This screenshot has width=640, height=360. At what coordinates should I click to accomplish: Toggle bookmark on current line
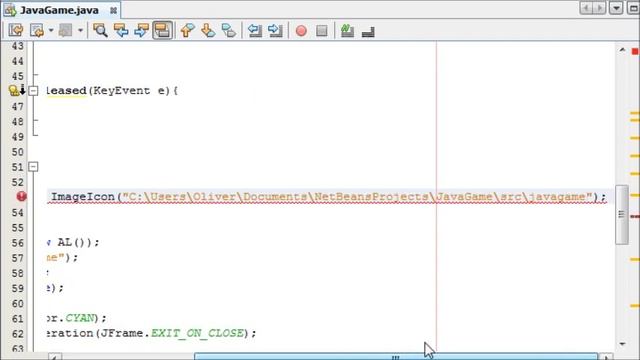229,30
